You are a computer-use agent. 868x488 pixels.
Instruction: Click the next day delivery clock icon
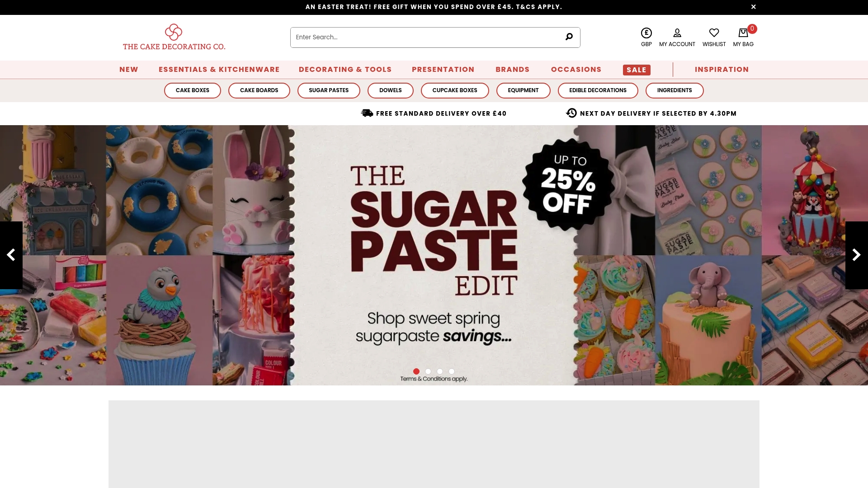(x=571, y=113)
